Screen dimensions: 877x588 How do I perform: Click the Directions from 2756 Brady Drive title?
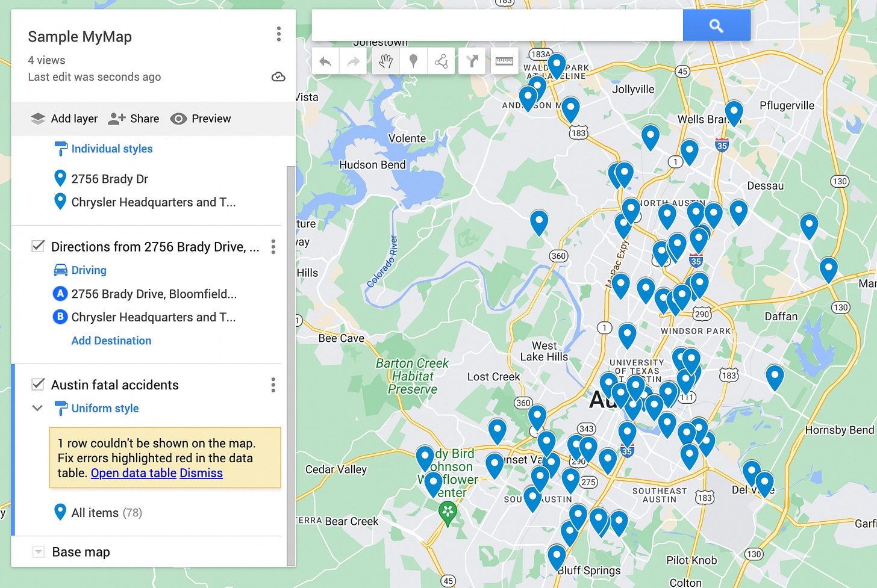pyautogui.click(x=155, y=247)
